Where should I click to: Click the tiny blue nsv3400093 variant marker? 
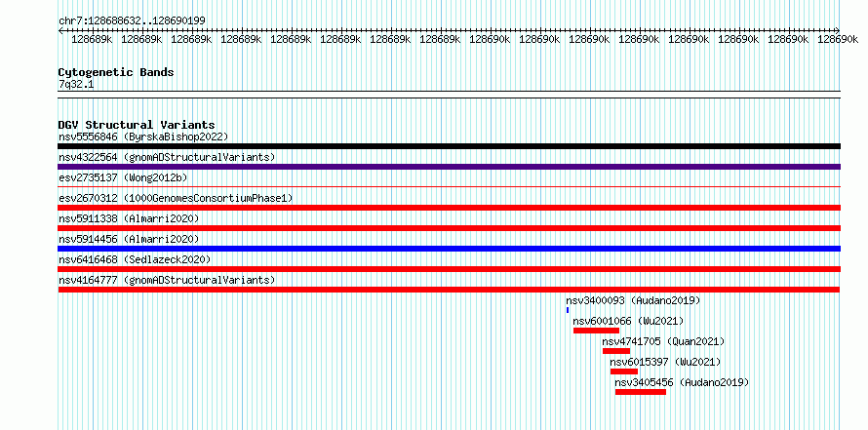[x=568, y=310]
